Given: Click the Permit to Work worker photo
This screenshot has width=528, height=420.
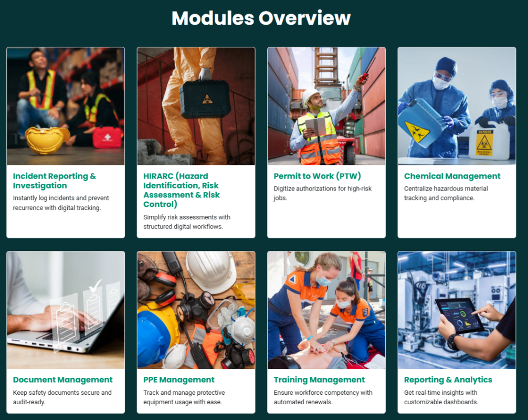Looking at the screenshot, I should pyautogui.click(x=326, y=106).
